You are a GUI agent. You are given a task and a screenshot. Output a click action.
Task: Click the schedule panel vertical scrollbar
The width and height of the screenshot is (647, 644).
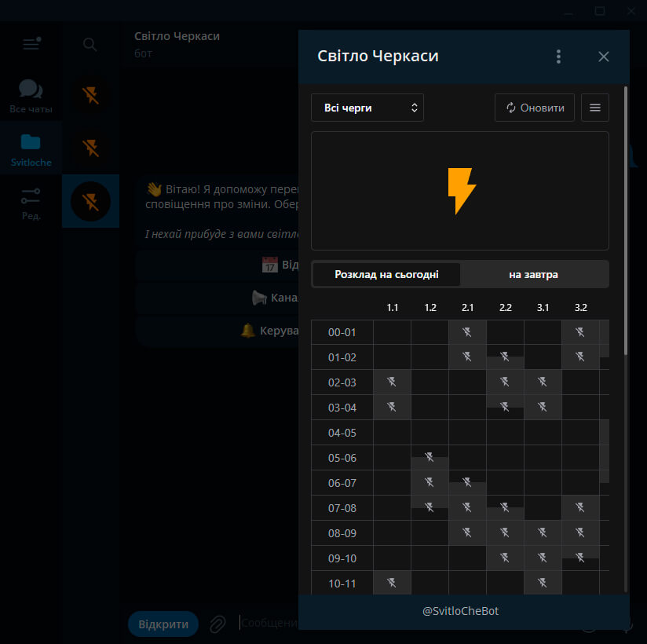[x=625, y=220]
